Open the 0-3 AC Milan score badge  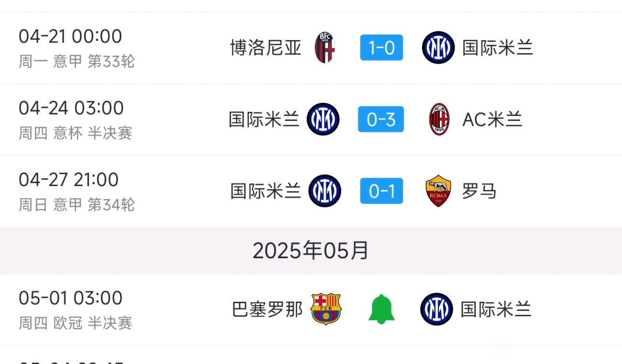pyautogui.click(x=381, y=119)
